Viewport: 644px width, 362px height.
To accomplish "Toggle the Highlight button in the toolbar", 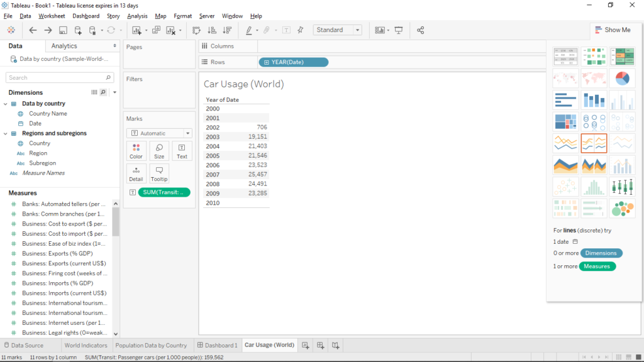I will pos(249,30).
